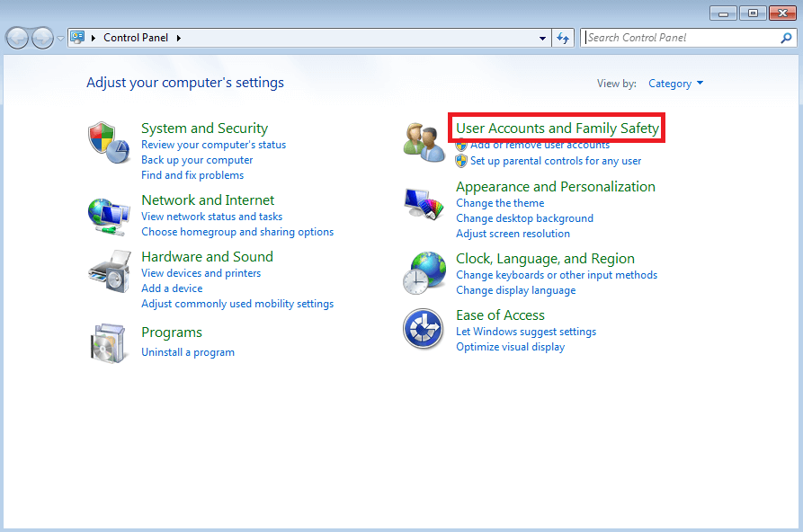This screenshot has height=532, width=803.
Task: Click Set up parental controls for any user
Action: 556,161
